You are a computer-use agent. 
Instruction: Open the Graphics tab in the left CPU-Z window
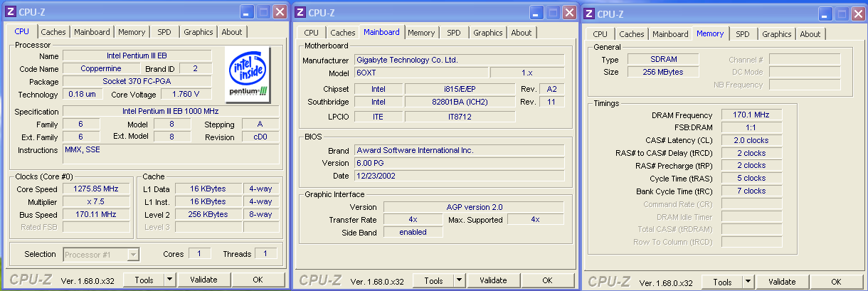199,32
